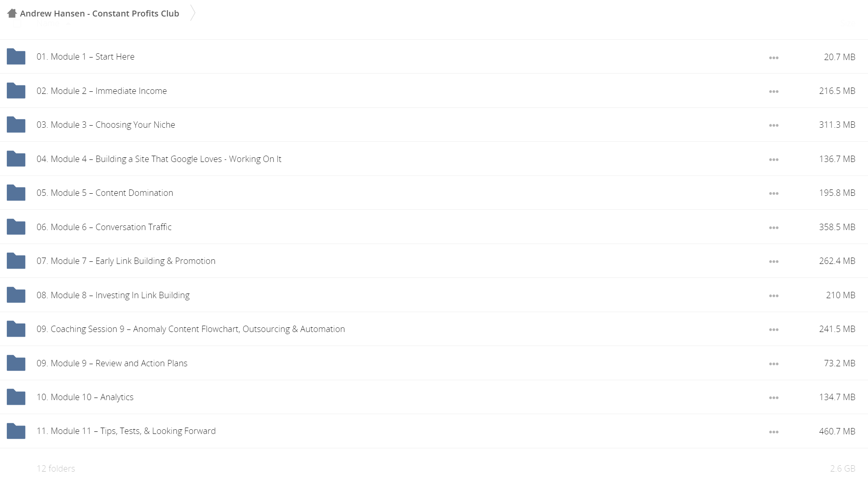The image size is (868, 483).
Task: Open more options for Module 6 Conversation Traffic
Action: point(774,228)
